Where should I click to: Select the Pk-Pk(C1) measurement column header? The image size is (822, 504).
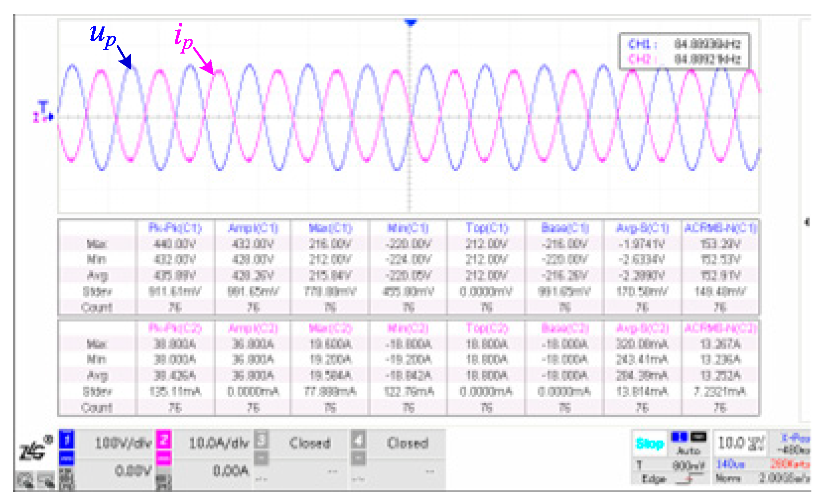click(x=175, y=228)
